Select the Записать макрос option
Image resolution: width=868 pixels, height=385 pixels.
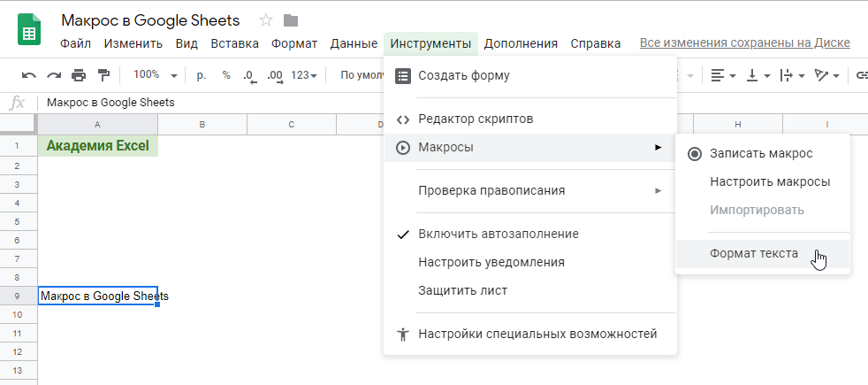tap(760, 153)
